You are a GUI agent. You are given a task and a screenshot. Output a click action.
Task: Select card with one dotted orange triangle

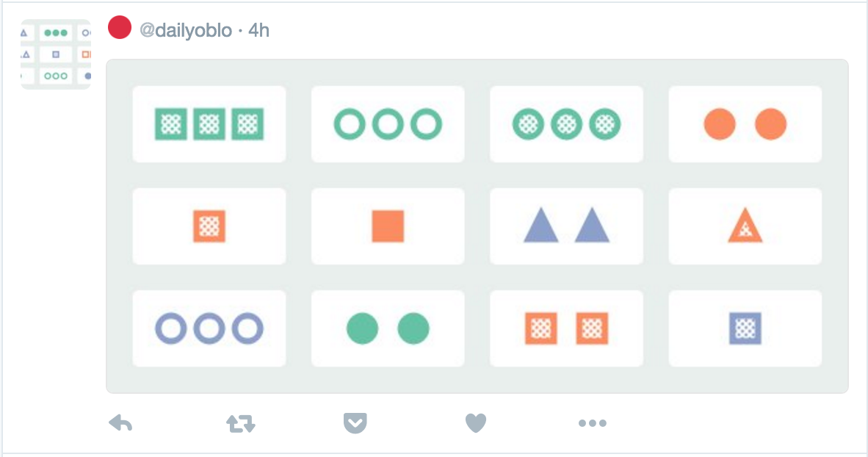745,226
